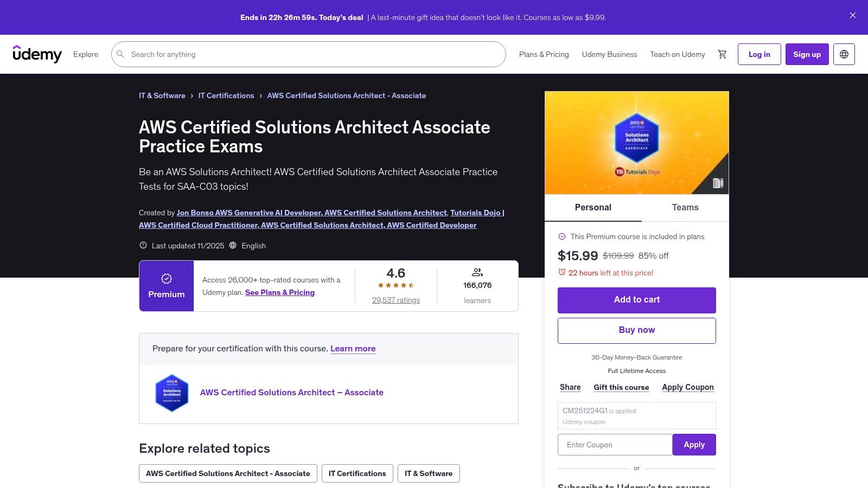Open the Gift this course link
This screenshot has height=488, width=868.
621,387
